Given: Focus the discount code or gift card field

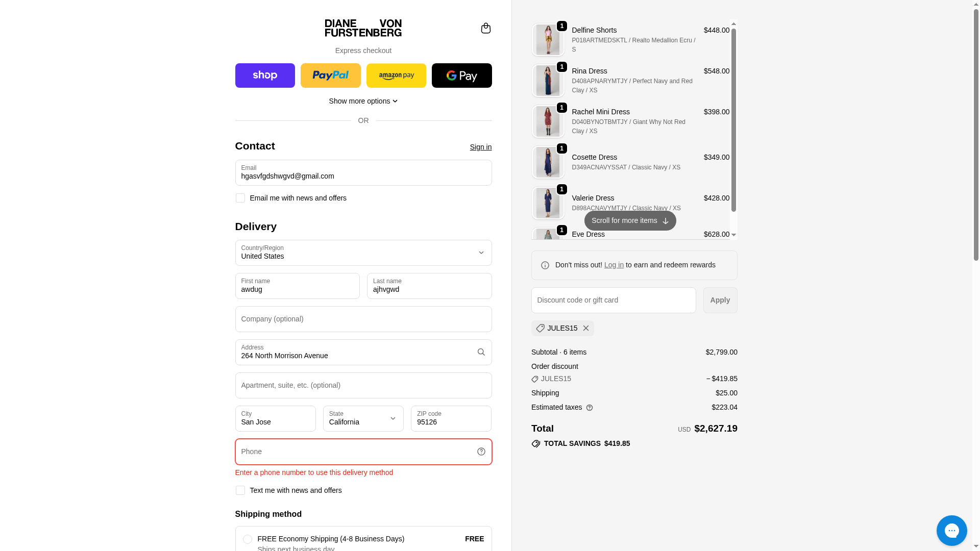Looking at the screenshot, I should point(613,300).
